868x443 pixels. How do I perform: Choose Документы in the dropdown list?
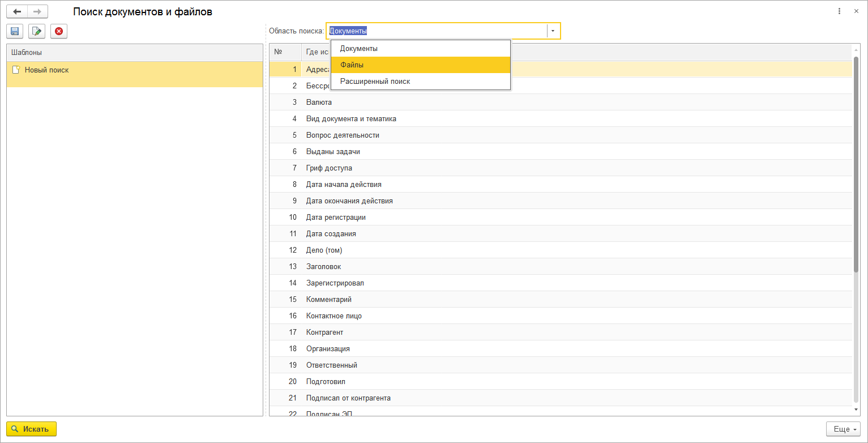(421, 49)
